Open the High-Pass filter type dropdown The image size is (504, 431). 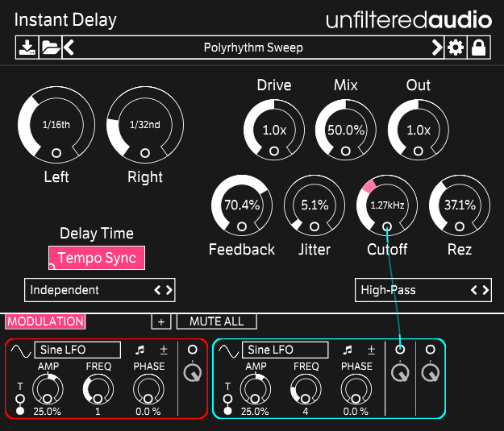point(423,290)
